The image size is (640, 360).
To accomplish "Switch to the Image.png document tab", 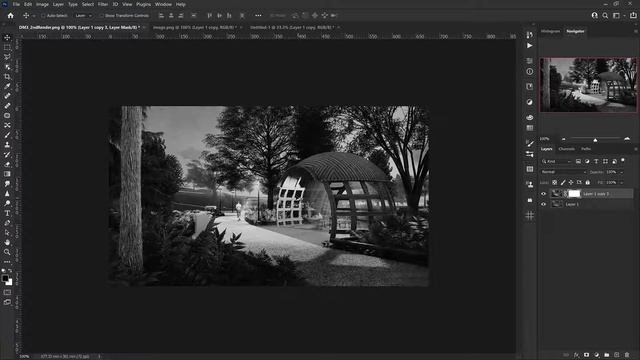I will (x=194, y=27).
